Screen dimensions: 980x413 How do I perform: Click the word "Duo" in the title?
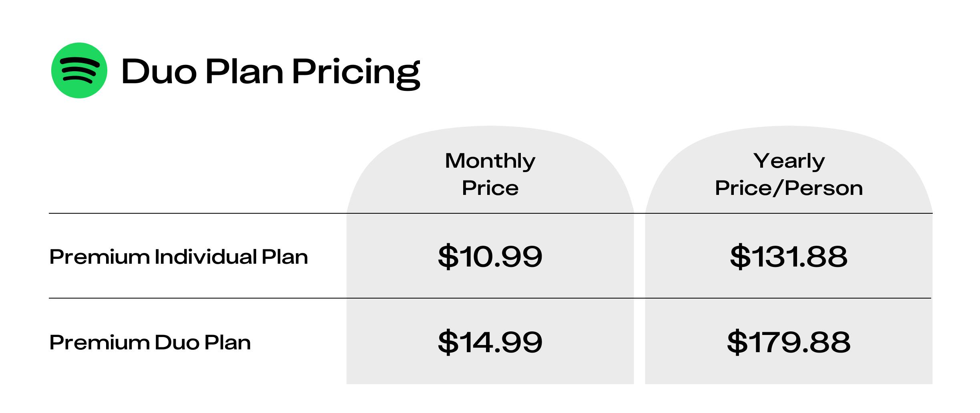(x=159, y=72)
